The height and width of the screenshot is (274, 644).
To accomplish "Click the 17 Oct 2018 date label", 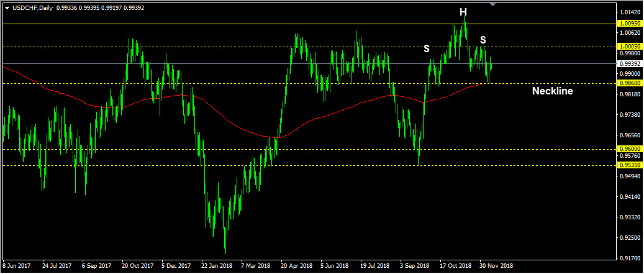I will click(x=455, y=266).
